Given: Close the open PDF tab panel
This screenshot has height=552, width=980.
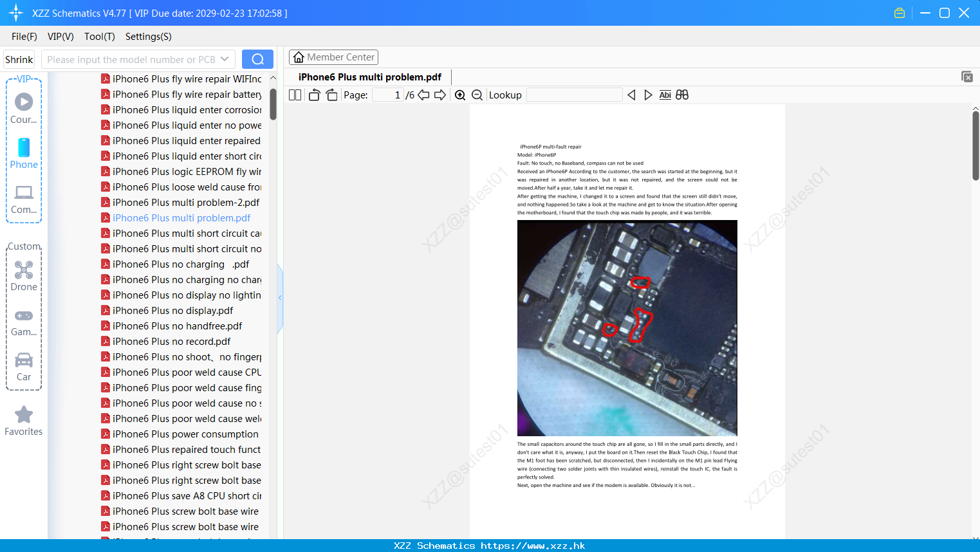Looking at the screenshot, I should [966, 77].
